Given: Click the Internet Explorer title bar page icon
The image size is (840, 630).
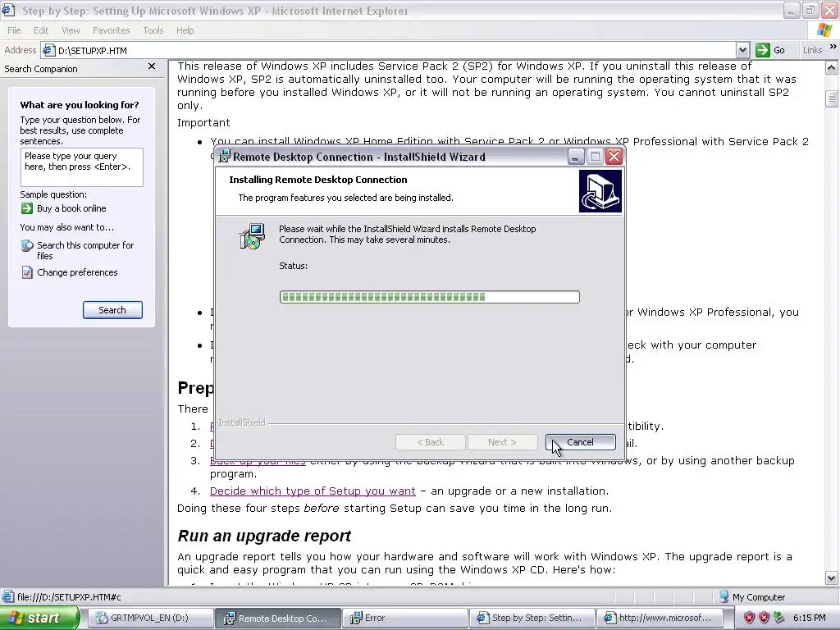Looking at the screenshot, I should pyautogui.click(x=8, y=10).
